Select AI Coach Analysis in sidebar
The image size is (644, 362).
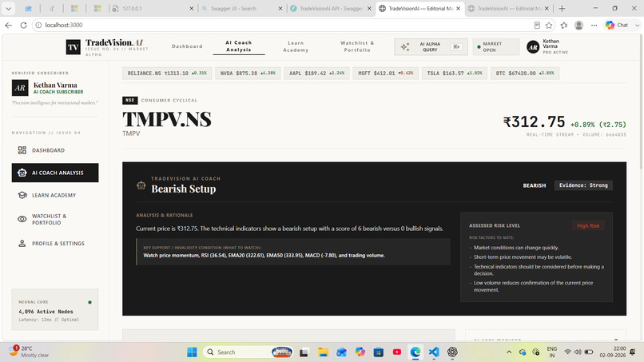55,173
